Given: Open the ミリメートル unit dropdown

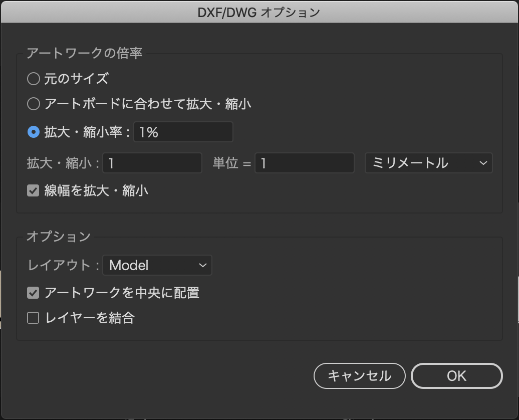Looking at the screenshot, I should [428, 163].
